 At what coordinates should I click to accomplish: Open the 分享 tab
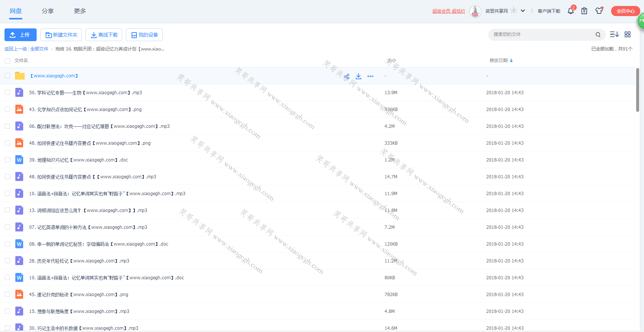click(48, 11)
